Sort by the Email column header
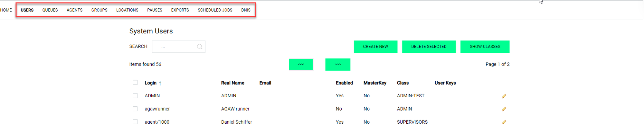Viewport: 644px width, 124px height. click(265, 83)
